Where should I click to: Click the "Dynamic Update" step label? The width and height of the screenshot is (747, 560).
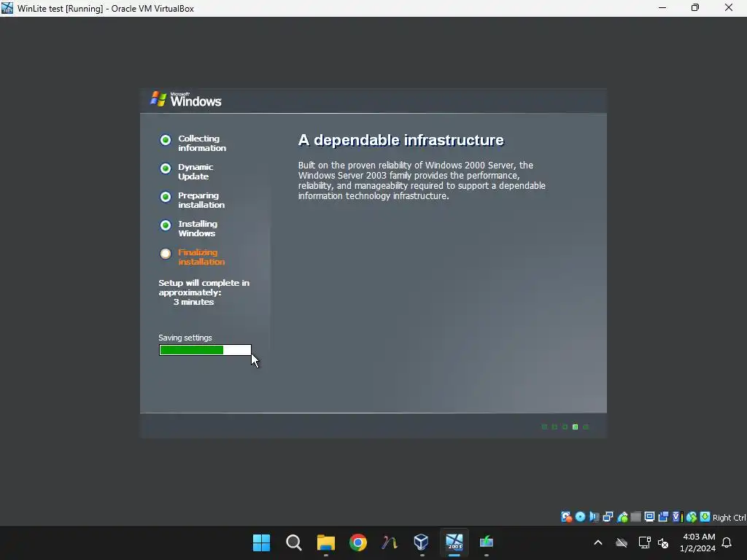click(196, 171)
